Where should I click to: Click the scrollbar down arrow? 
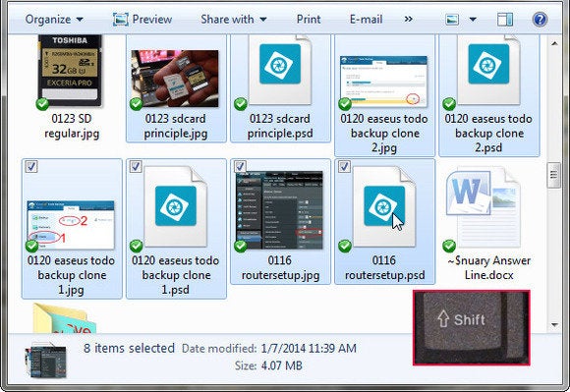(554, 325)
